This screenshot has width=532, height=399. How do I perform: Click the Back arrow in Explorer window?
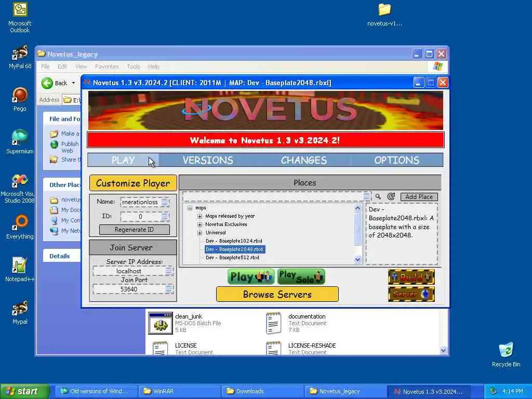click(x=47, y=83)
